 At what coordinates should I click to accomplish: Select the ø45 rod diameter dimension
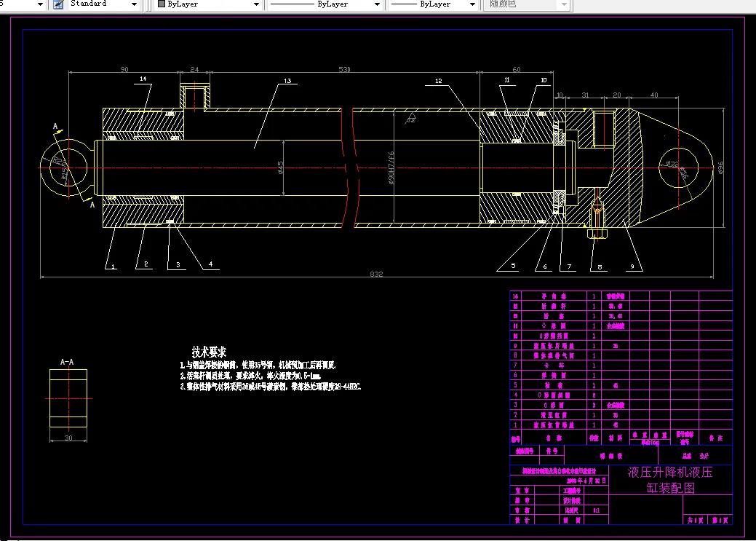(281, 167)
